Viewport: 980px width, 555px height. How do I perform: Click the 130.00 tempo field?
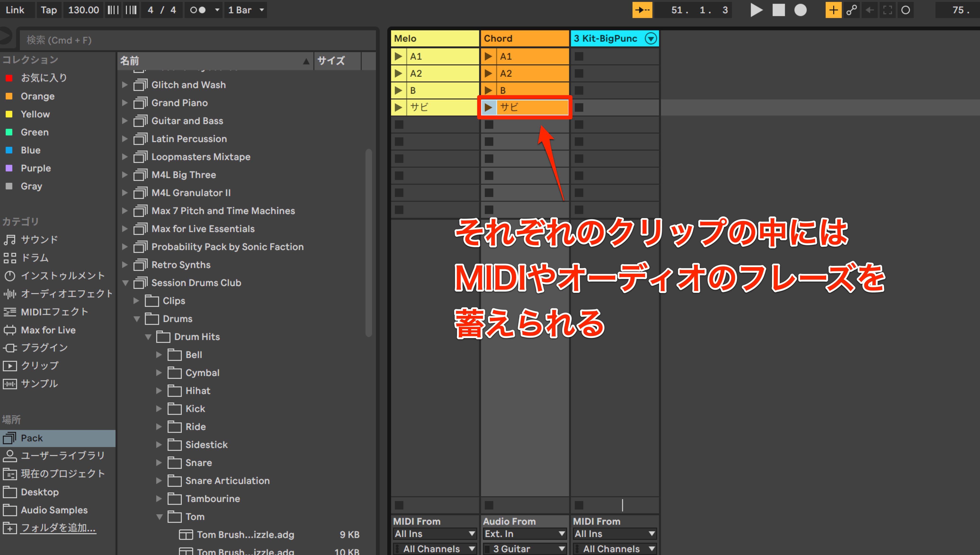(x=84, y=10)
